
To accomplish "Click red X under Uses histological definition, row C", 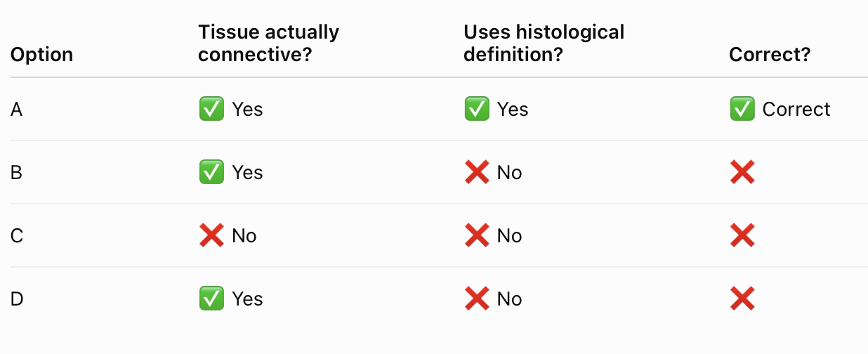I will point(477,235).
